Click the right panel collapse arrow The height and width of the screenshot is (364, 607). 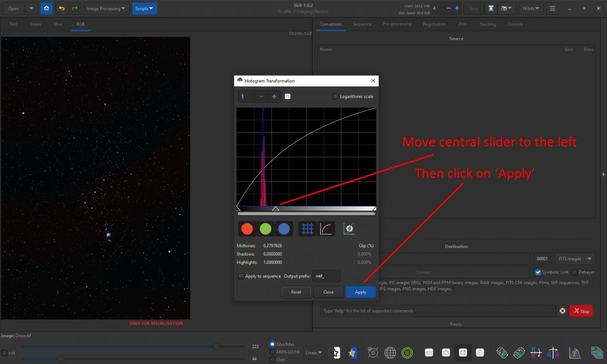click(603, 175)
